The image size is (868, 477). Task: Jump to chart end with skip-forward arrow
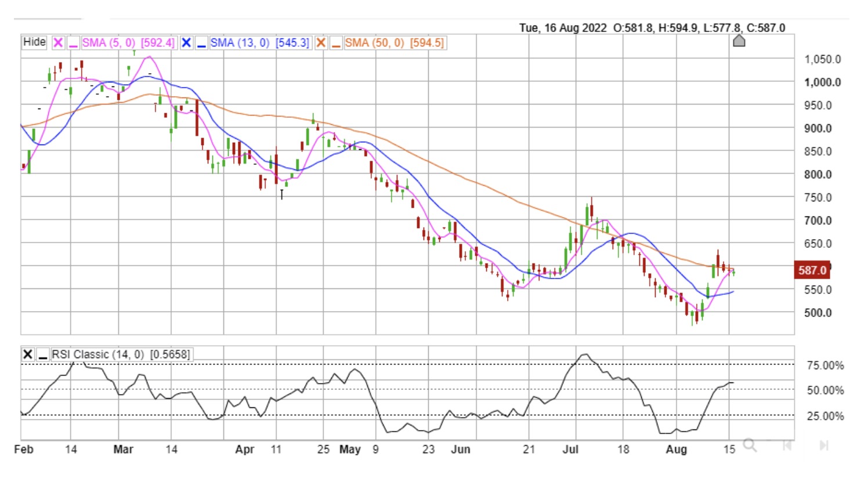click(823, 445)
